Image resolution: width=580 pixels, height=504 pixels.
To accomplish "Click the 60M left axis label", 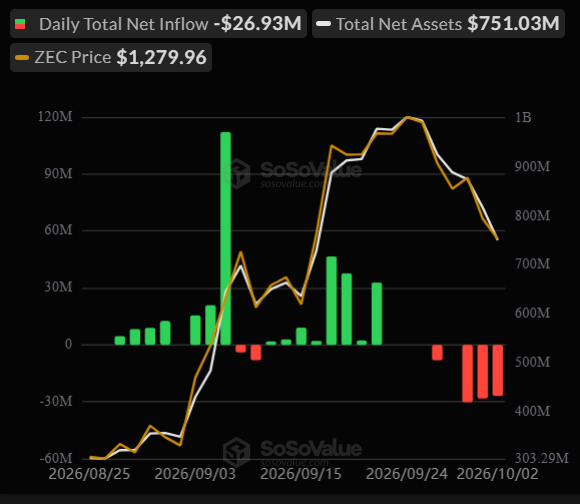I will click(x=58, y=230).
